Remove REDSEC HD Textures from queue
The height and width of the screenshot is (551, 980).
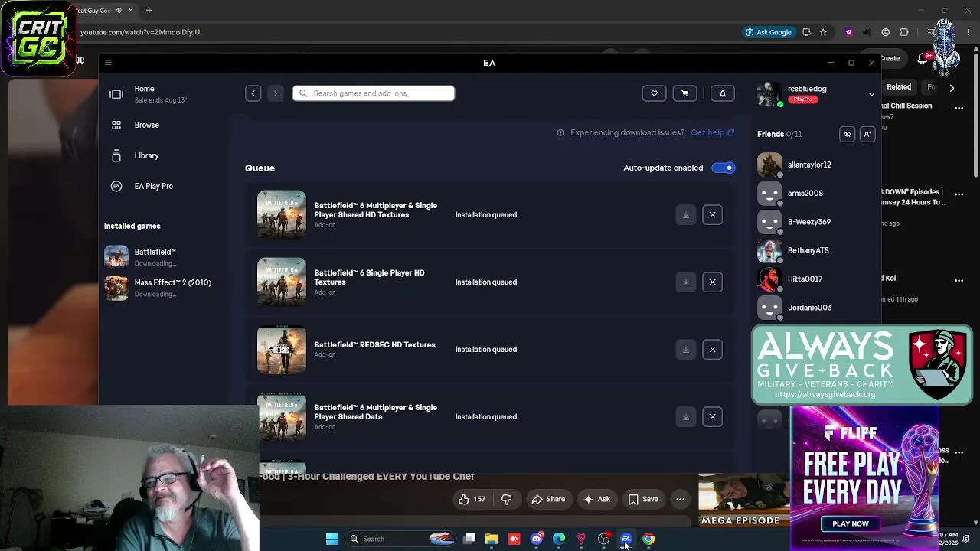pyautogui.click(x=712, y=350)
